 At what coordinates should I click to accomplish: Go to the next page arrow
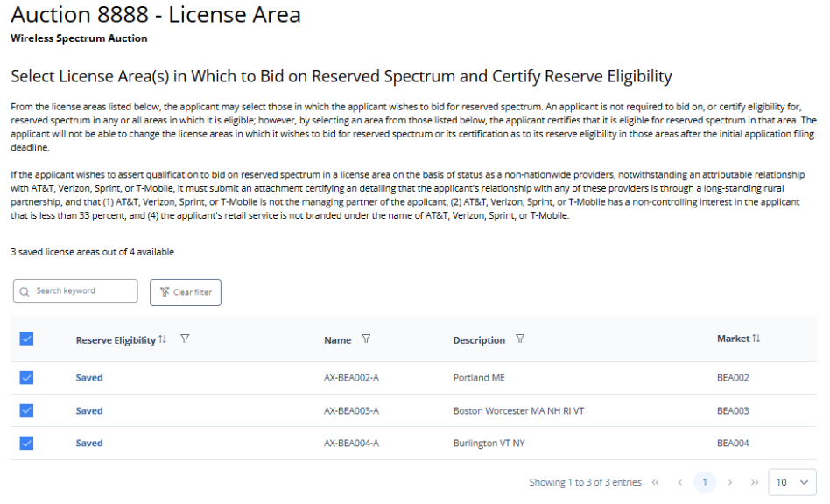pos(730,482)
